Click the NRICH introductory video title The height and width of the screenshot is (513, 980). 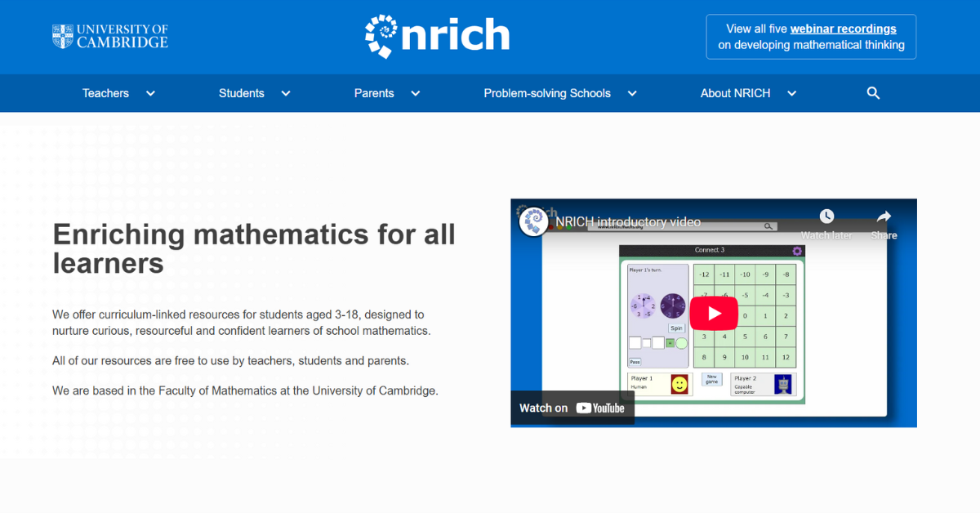628,222
